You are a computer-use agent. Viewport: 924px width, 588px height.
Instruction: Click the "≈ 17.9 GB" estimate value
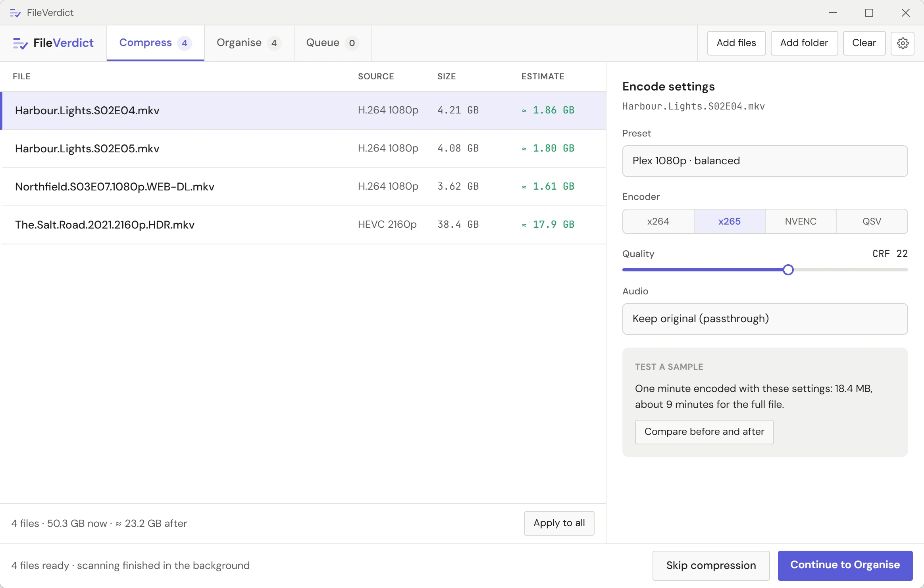click(548, 225)
